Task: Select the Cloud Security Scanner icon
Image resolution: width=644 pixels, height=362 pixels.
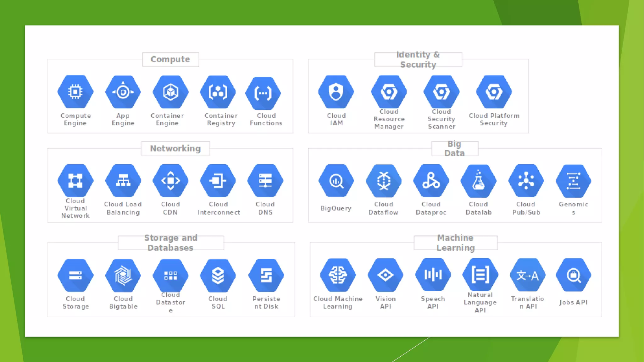Action: (x=441, y=92)
